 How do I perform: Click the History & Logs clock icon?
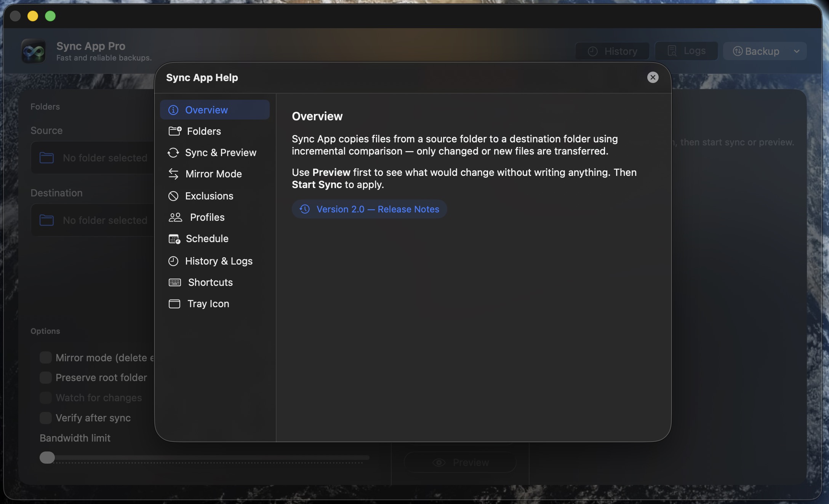point(174,261)
